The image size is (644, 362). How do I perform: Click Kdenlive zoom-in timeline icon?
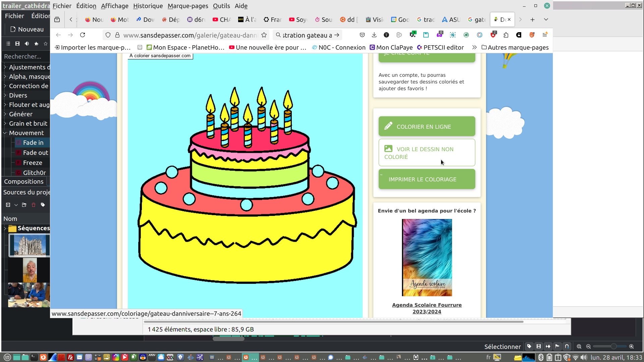click(631, 347)
